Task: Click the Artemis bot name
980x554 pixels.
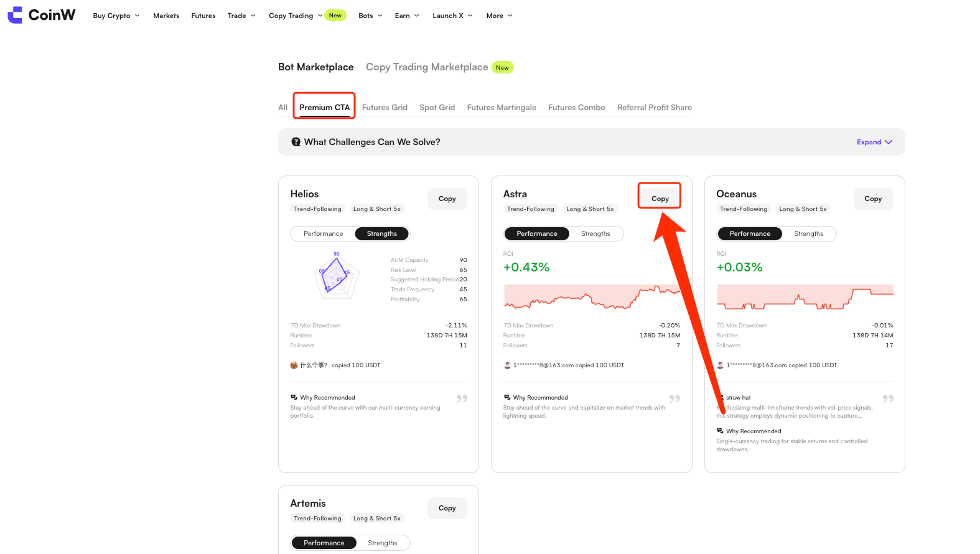Action: pos(308,503)
